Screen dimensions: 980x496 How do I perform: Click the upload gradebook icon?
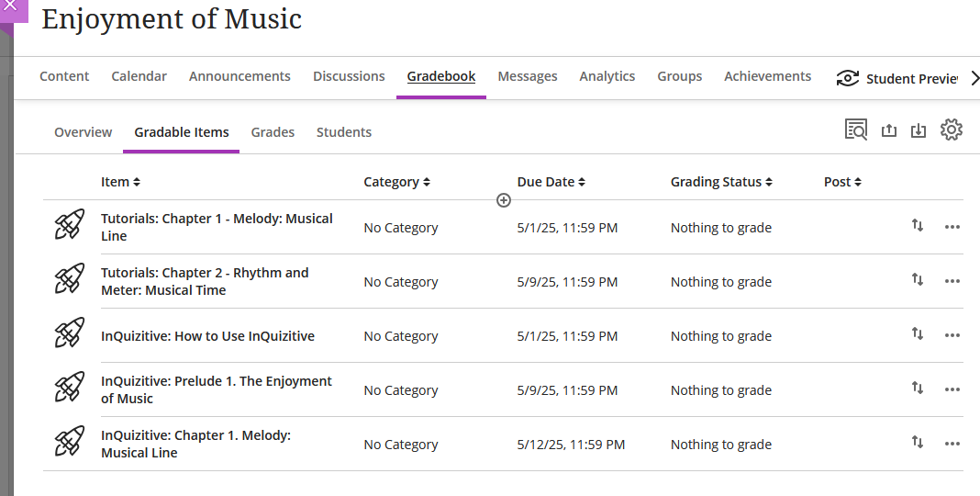[x=888, y=131]
